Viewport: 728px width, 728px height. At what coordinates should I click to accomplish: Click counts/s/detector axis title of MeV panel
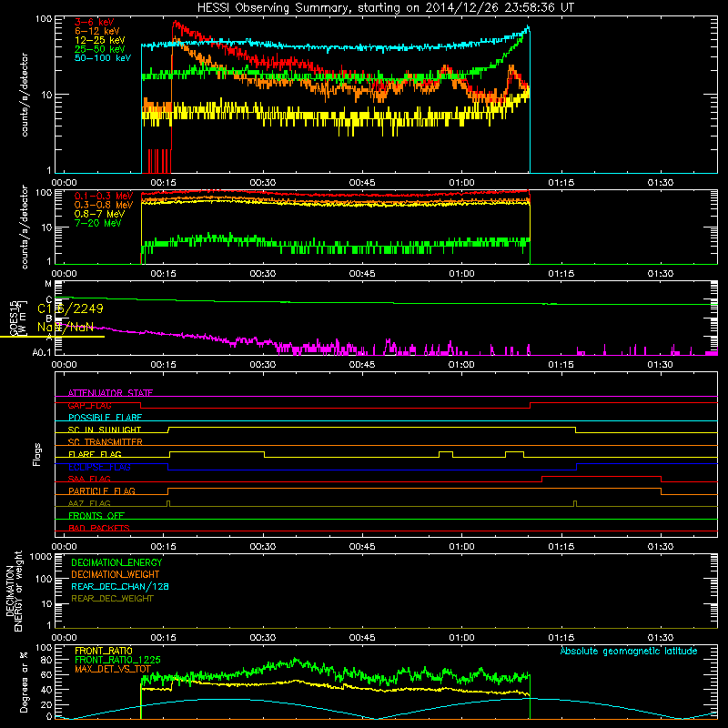[25, 227]
